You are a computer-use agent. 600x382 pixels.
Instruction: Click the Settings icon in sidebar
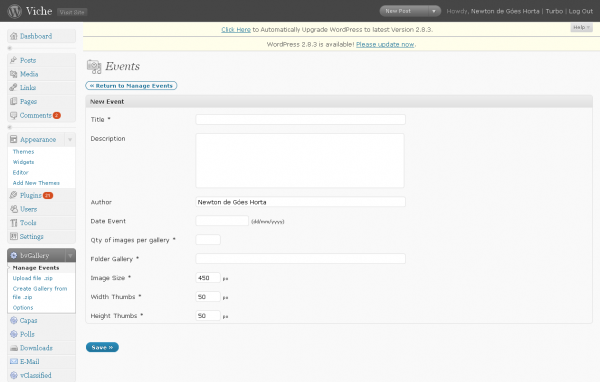tap(14, 236)
